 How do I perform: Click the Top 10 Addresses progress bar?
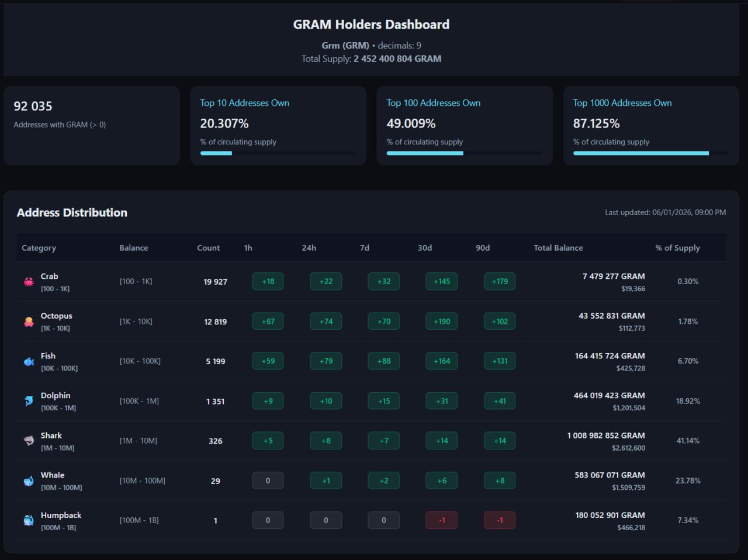278,153
